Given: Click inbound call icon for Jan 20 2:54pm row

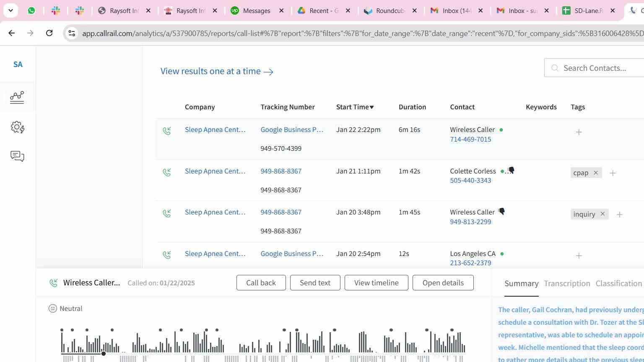Looking at the screenshot, I should pyautogui.click(x=167, y=254).
